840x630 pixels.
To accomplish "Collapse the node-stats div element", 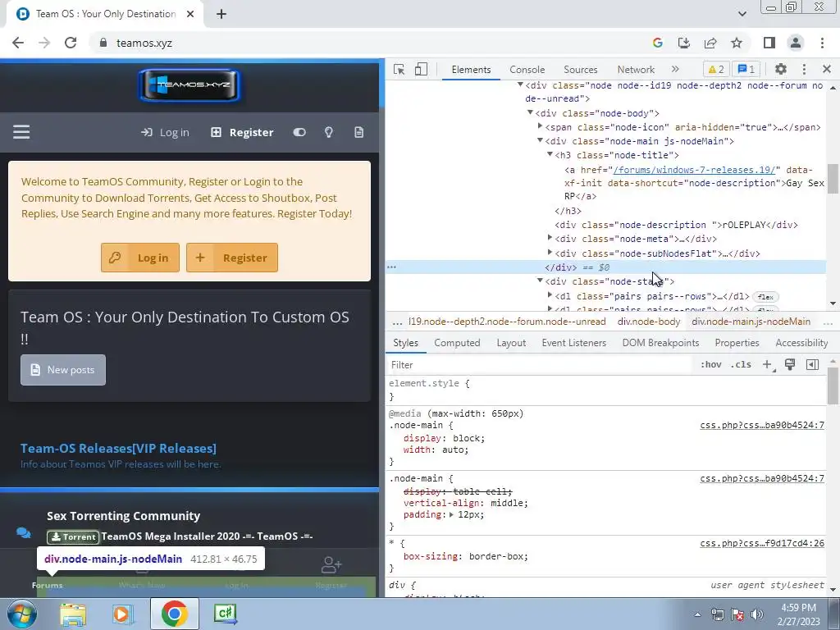I will (540, 281).
